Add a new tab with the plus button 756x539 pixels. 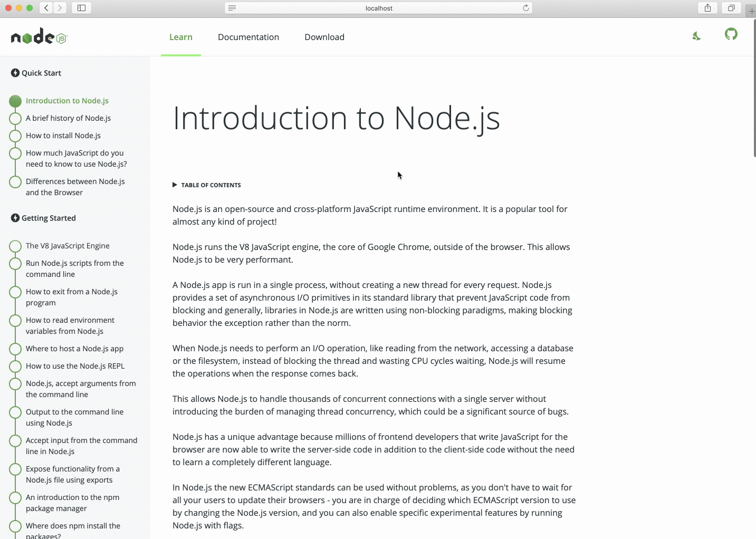[751, 11]
